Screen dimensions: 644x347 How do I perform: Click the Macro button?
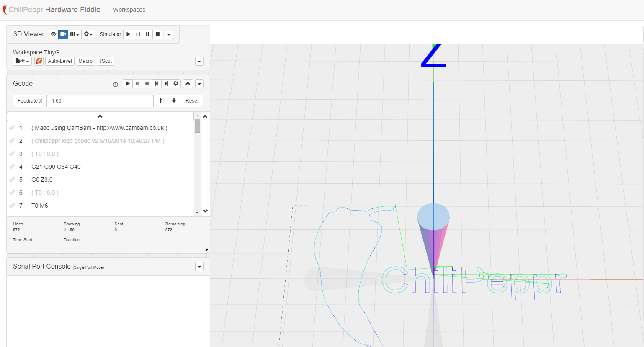(85, 61)
